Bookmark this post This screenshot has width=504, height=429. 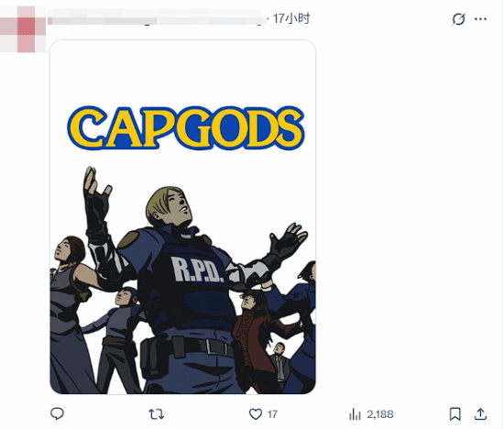[455, 414]
